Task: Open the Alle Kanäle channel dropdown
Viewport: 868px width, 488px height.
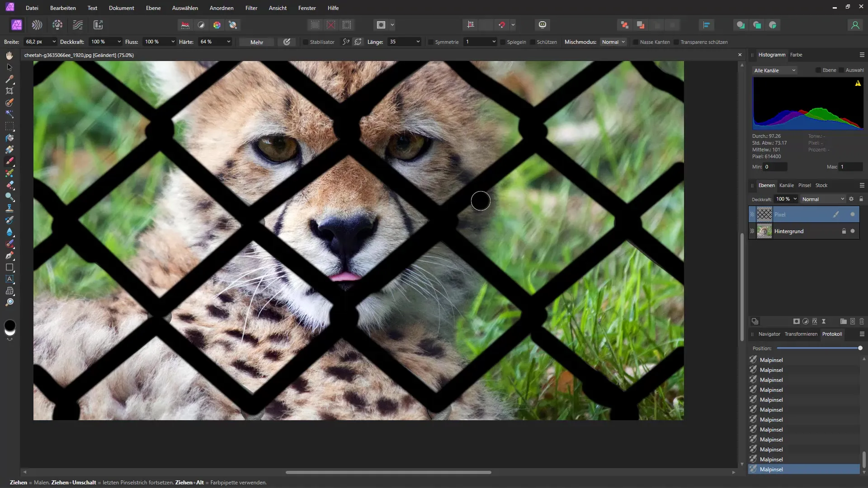Action: [x=775, y=70]
